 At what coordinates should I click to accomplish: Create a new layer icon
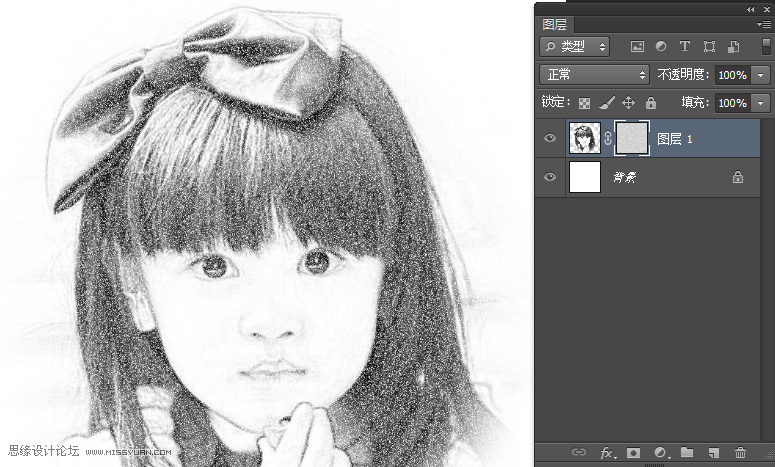click(x=713, y=453)
